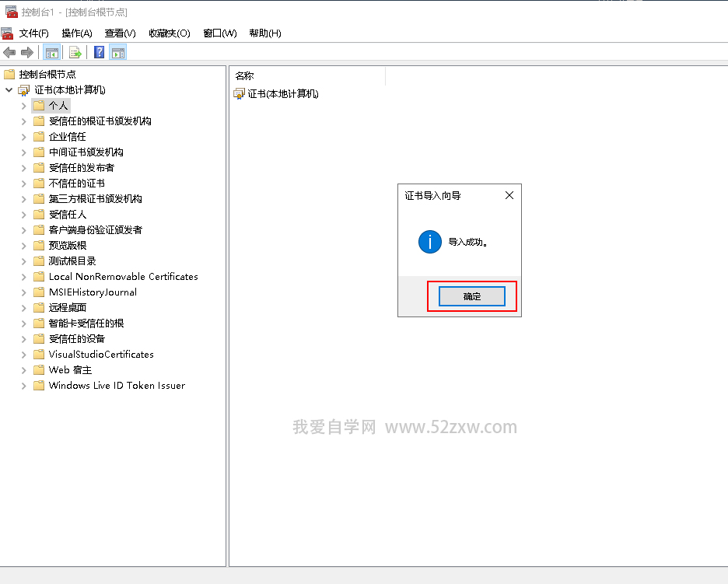Viewport: 728px width, 584px height.
Task: Expand the 个人 folder node
Action: pyautogui.click(x=23, y=106)
